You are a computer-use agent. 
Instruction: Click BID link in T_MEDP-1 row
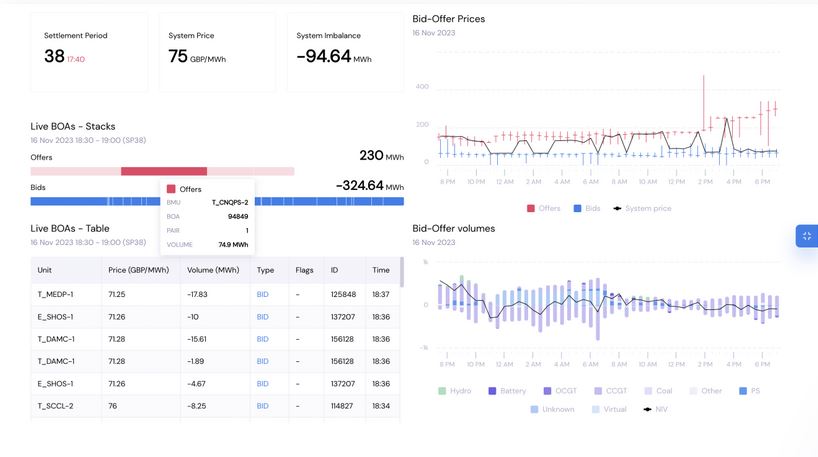(x=263, y=294)
